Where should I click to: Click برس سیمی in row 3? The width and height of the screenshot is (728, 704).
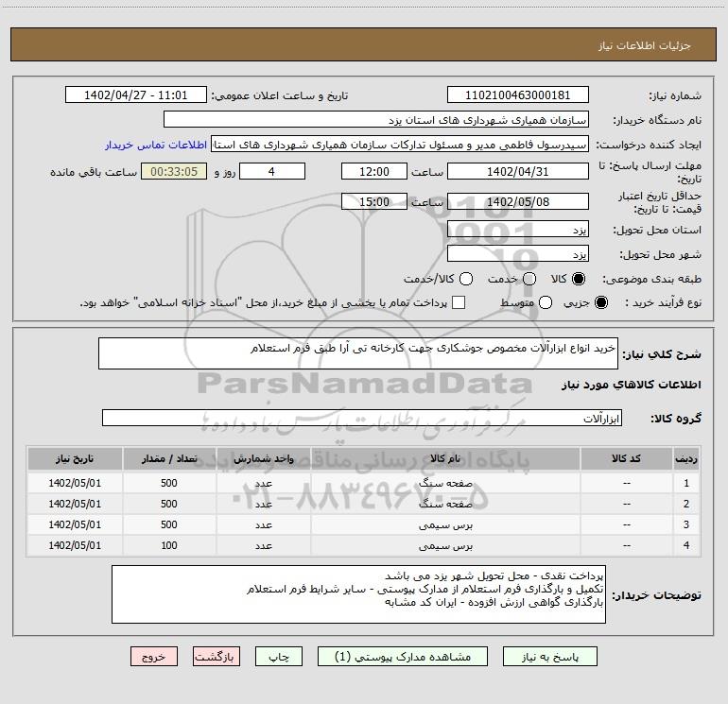tap(445, 524)
